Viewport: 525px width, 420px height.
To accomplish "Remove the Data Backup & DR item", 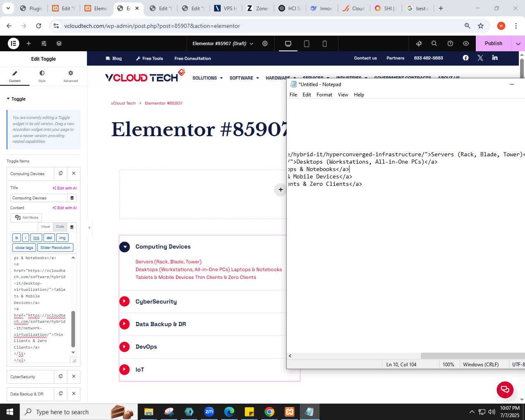I will point(74,394).
